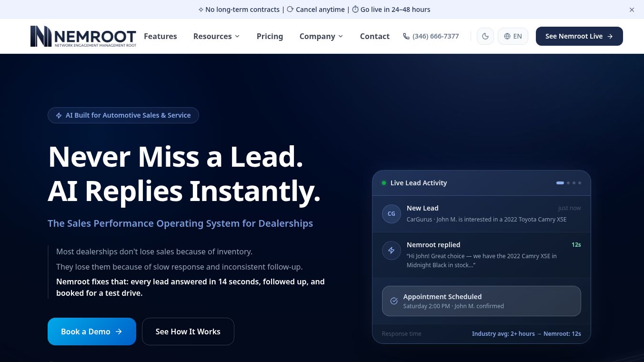Click the "Cancel anytime" banner text
This screenshot has height=362, width=644.
(x=320, y=10)
